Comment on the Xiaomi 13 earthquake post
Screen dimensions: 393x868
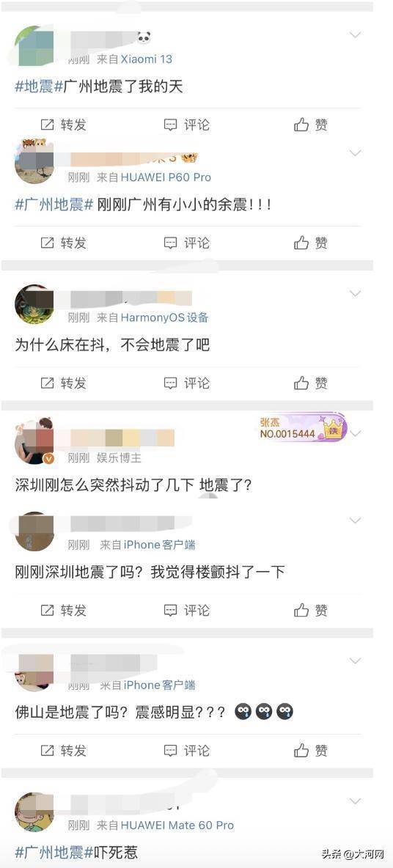pos(186,125)
